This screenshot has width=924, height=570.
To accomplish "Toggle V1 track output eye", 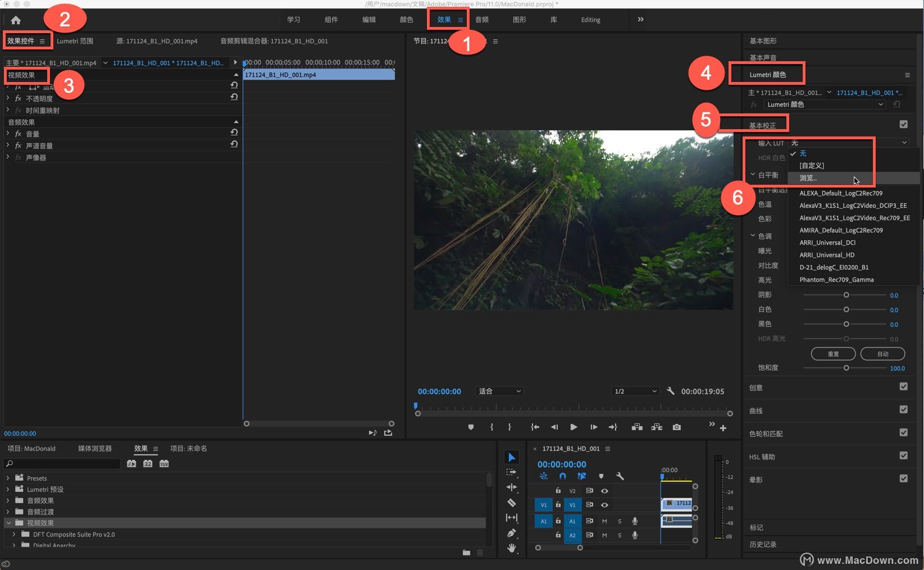I will tap(604, 505).
